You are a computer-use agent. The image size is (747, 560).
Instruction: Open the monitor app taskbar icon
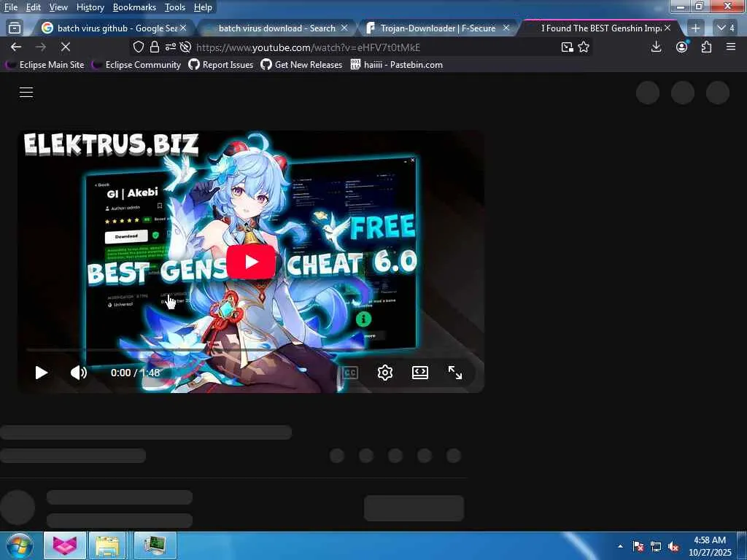[x=155, y=545]
